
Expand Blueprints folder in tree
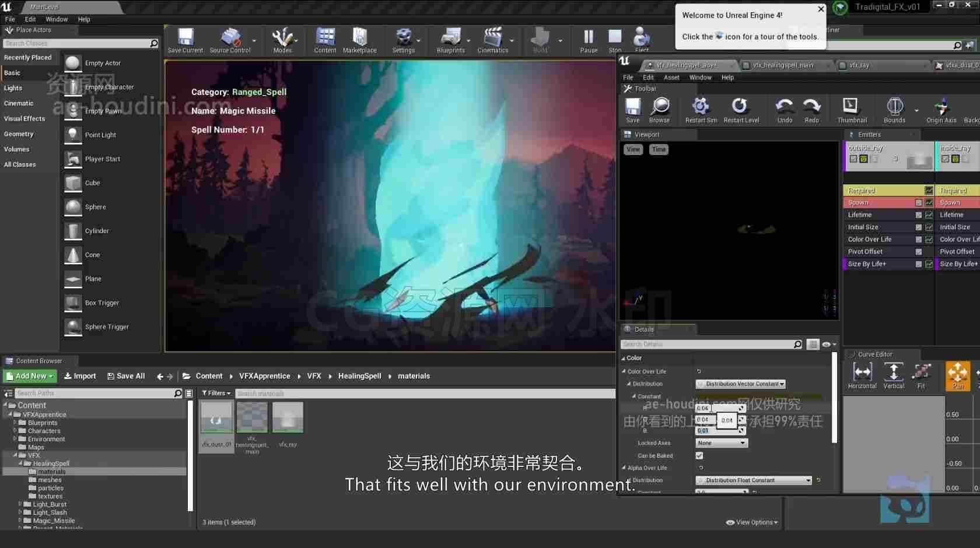[x=15, y=423]
